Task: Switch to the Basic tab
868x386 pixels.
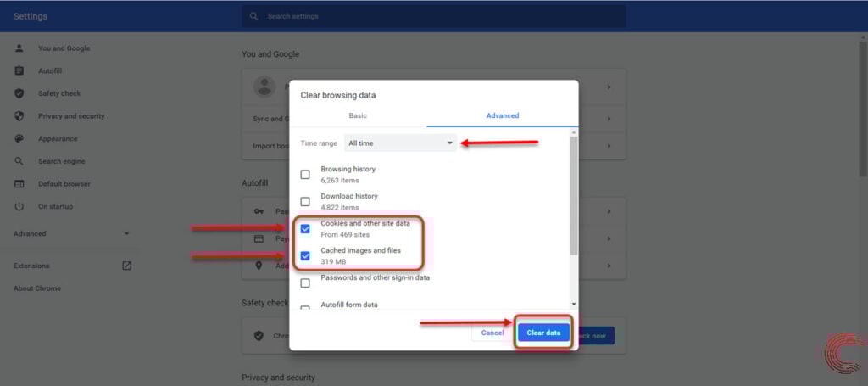Action: coord(358,115)
